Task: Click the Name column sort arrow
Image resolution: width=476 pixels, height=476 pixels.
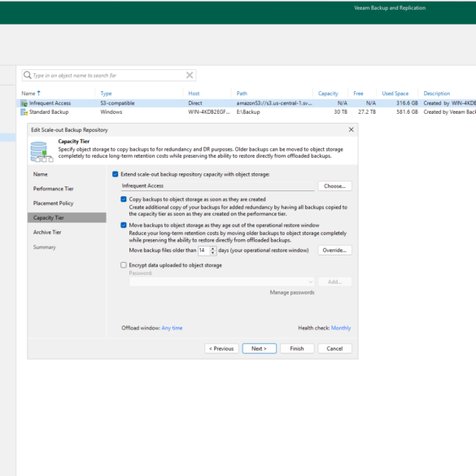Action: click(x=38, y=93)
